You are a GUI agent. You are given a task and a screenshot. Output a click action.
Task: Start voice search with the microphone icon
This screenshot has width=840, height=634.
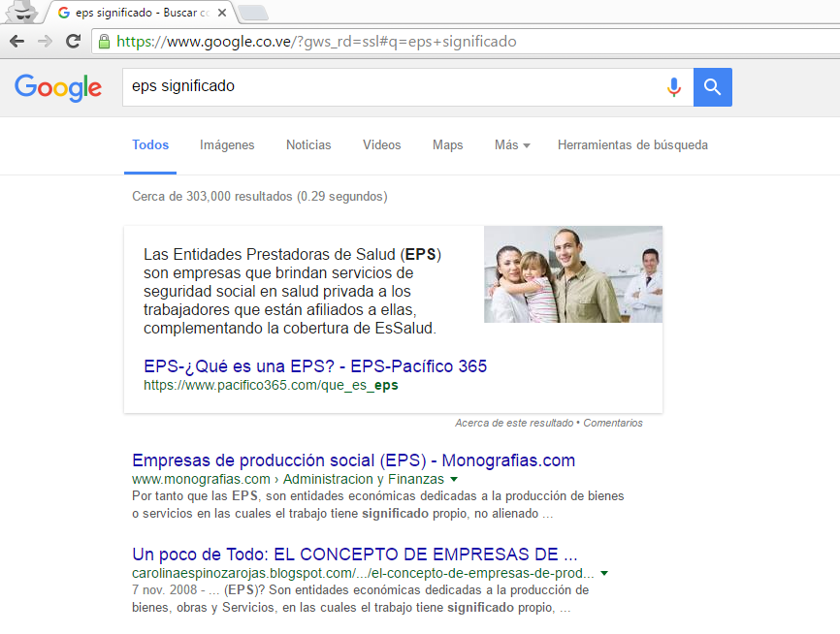coord(673,87)
